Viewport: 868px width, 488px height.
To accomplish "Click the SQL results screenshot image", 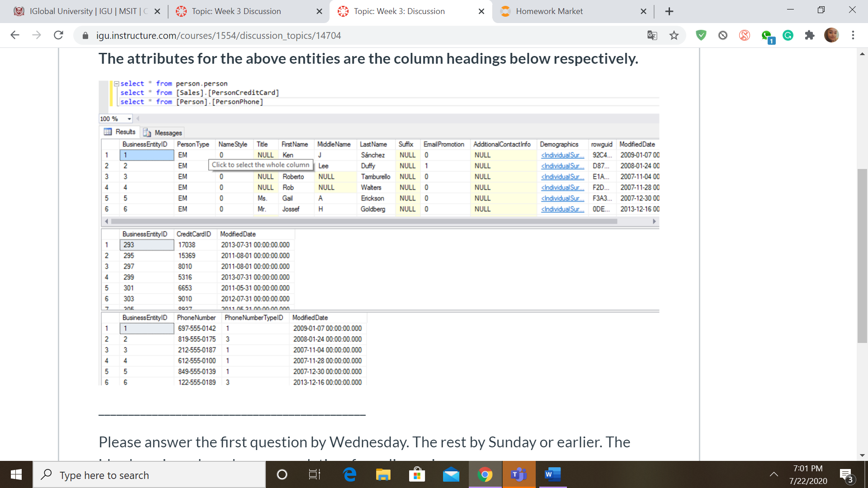I will click(x=379, y=233).
